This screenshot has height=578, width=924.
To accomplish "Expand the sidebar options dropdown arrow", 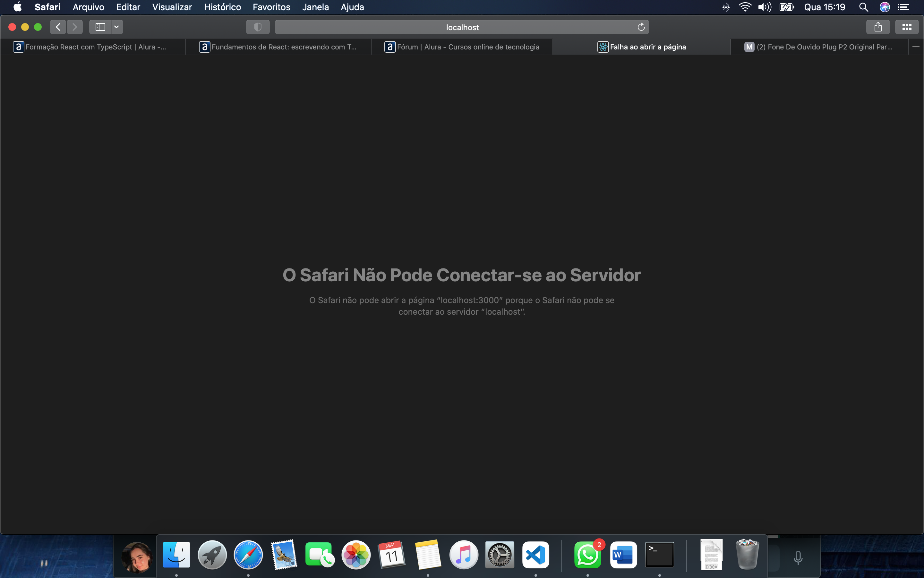I will point(117,27).
